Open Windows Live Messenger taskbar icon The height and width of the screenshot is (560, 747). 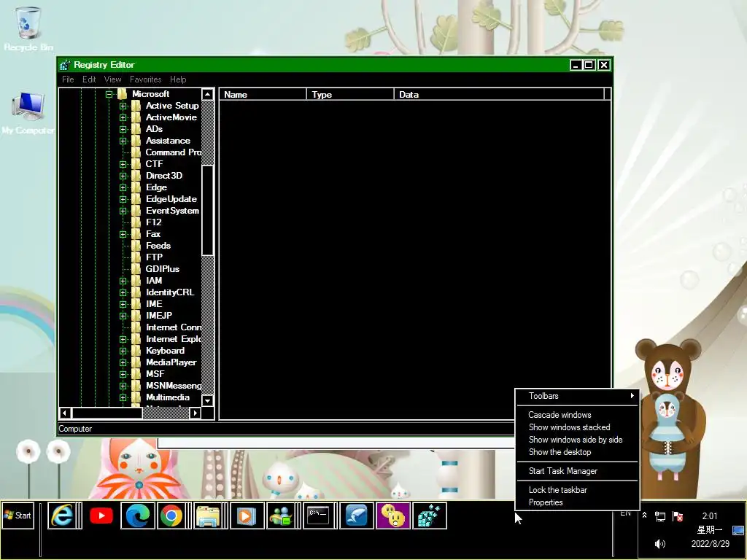[282, 516]
